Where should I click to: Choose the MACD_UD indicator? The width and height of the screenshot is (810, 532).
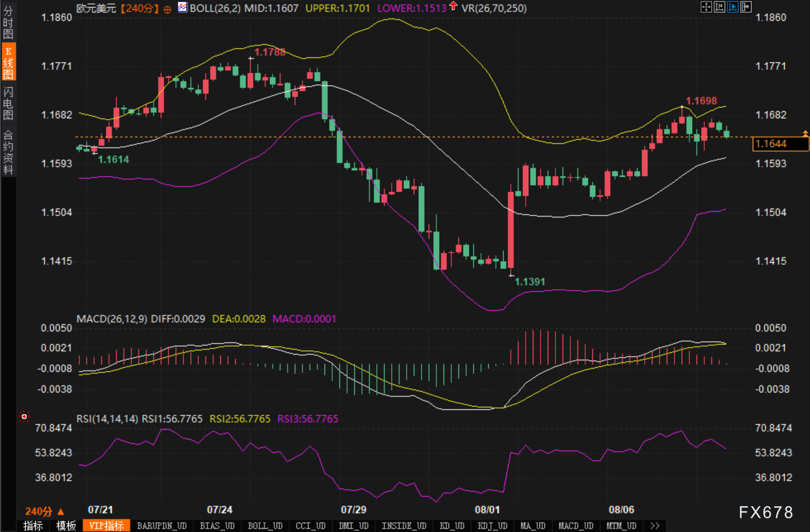(x=576, y=525)
